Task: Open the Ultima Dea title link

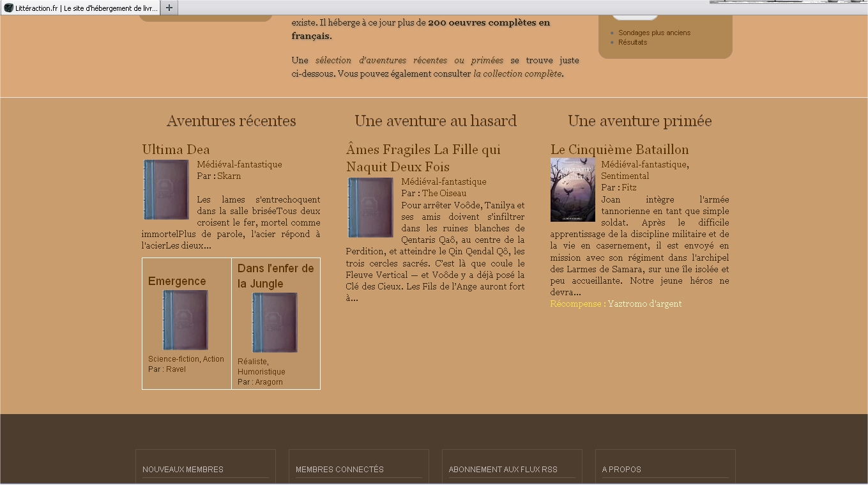Action: coord(176,150)
